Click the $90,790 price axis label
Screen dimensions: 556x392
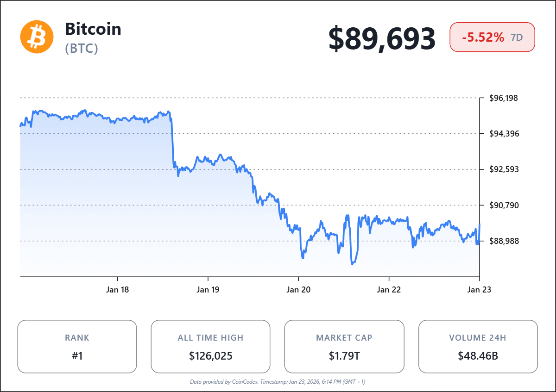tap(504, 205)
